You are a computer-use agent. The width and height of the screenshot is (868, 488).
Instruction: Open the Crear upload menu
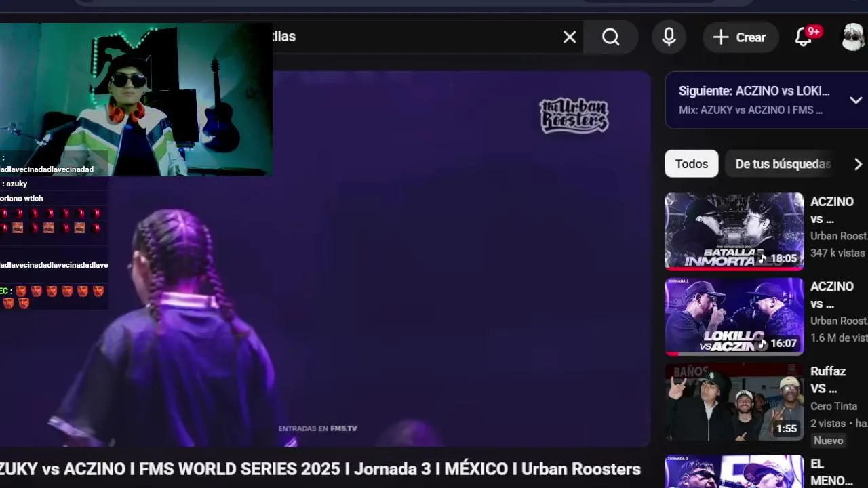click(x=740, y=37)
